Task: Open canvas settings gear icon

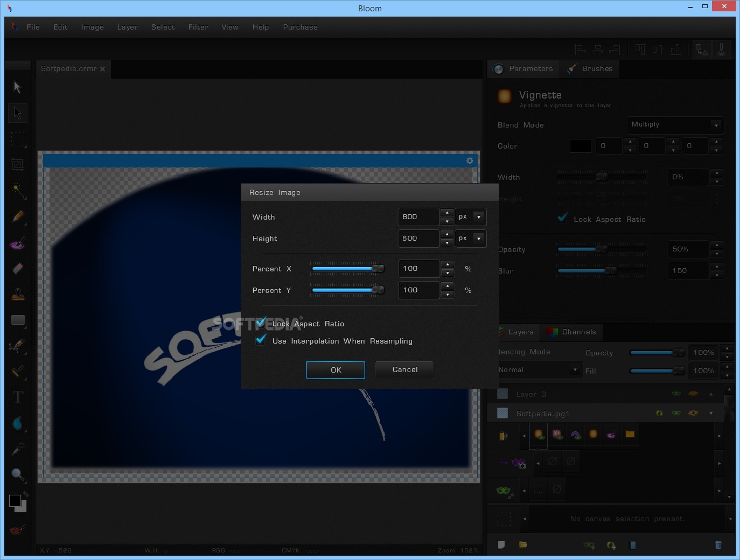Action: 470,160
